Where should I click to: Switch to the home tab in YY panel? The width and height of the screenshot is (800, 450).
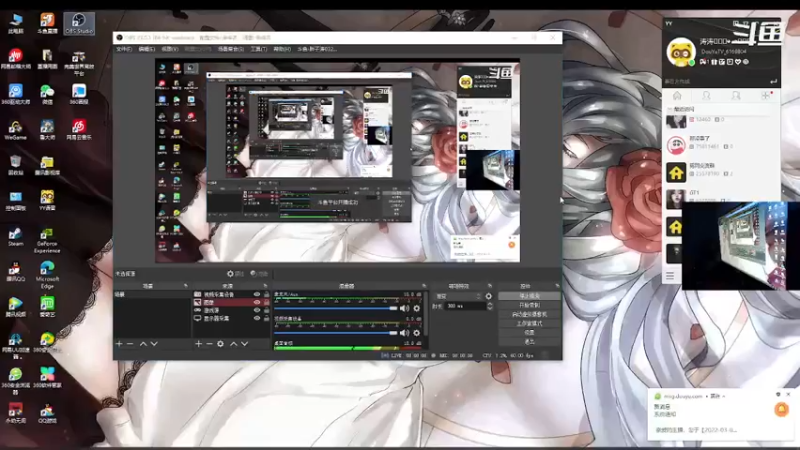(677, 95)
